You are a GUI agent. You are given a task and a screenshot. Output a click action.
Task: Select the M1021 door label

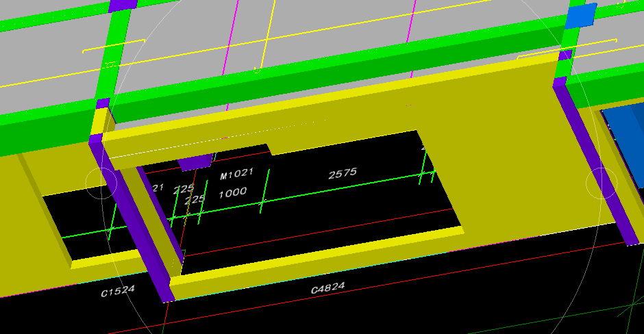236,174
